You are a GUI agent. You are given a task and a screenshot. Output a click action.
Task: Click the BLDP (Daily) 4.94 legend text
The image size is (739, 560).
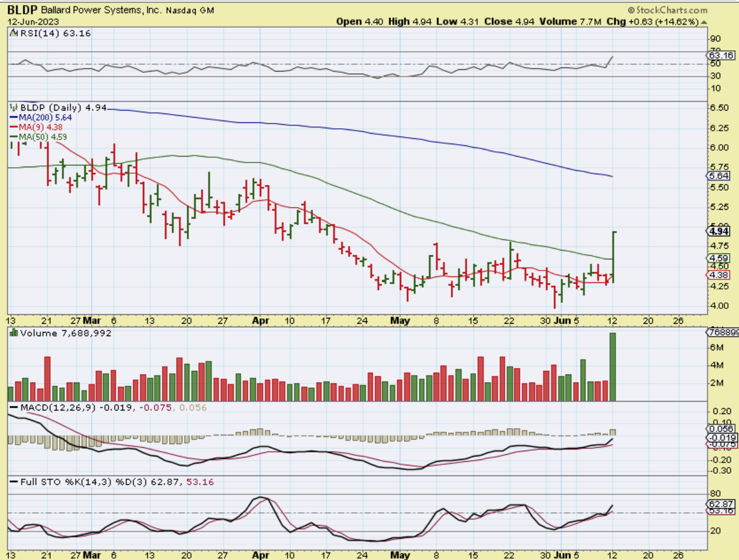point(63,108)
